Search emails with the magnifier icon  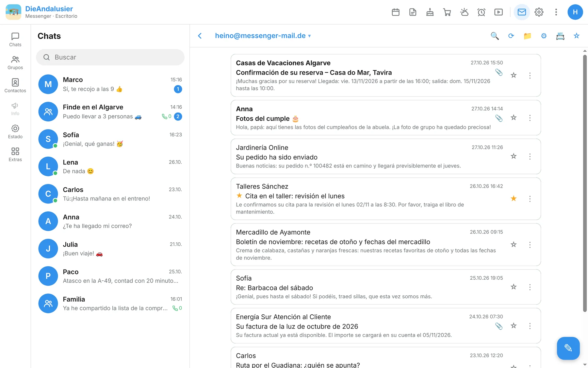[x=495, y=36]
